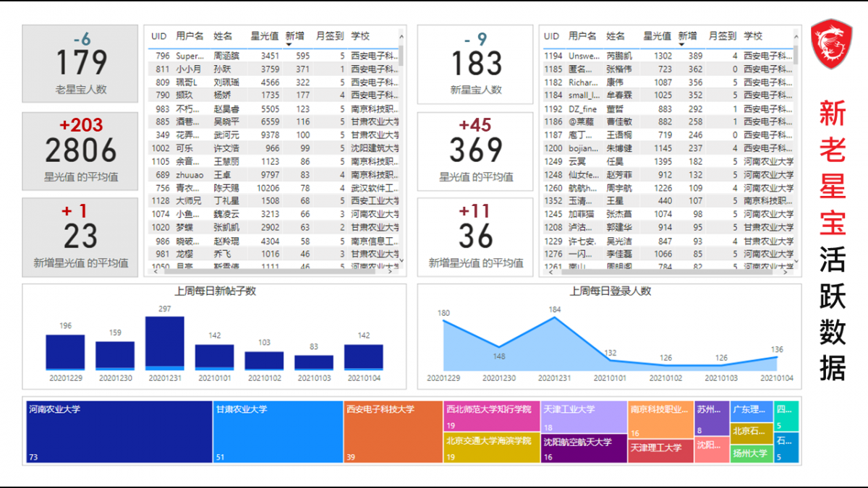868x488 pixels.
Task: Select 甘肃农业大学 tile in the treemap
Action: [x=278, y=432]
